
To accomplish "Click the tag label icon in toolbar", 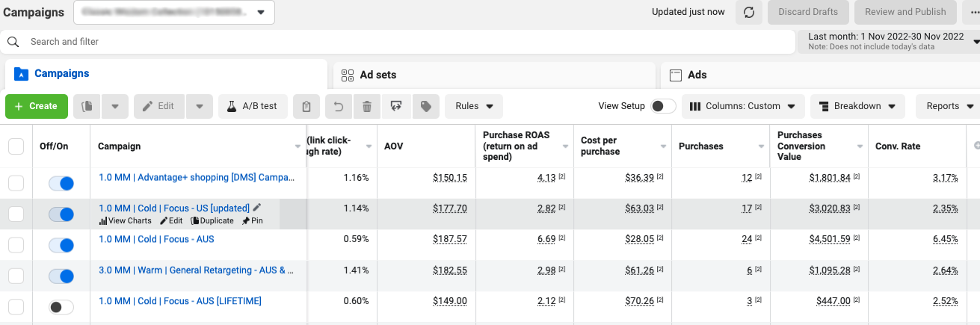I will 425,106.
